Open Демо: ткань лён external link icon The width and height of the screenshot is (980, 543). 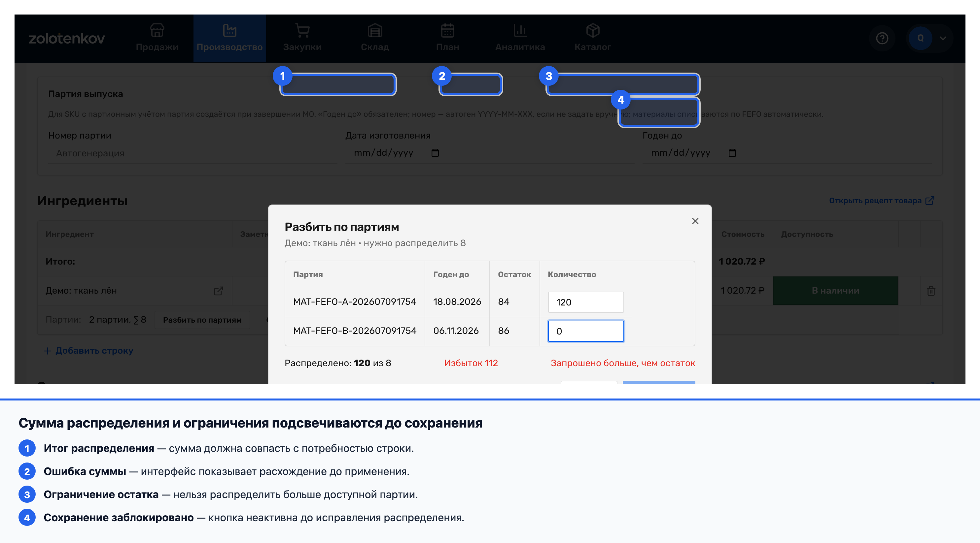click(x=218, y=291)
